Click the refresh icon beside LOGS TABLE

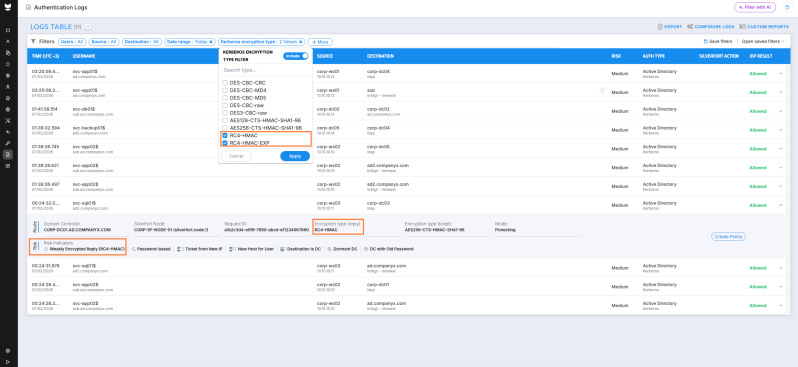point(88,26)
